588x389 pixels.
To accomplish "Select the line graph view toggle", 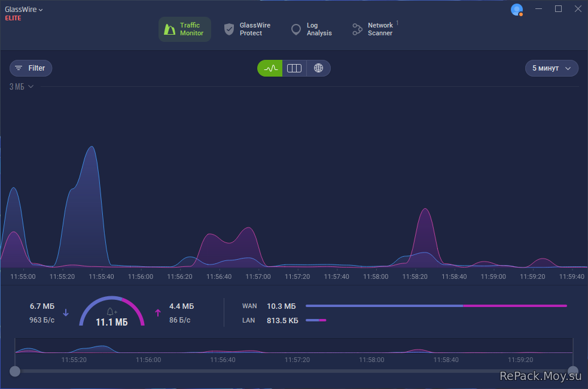I will pyautogui.click(x=270, y=68).
